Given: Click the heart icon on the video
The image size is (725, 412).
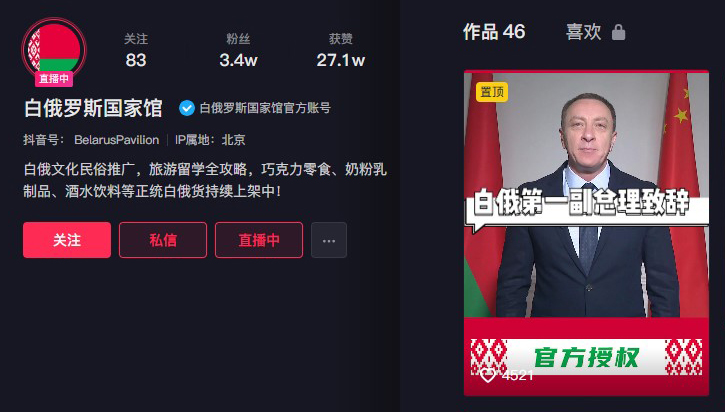Looking at the screenshot, I should click(487, 375).
